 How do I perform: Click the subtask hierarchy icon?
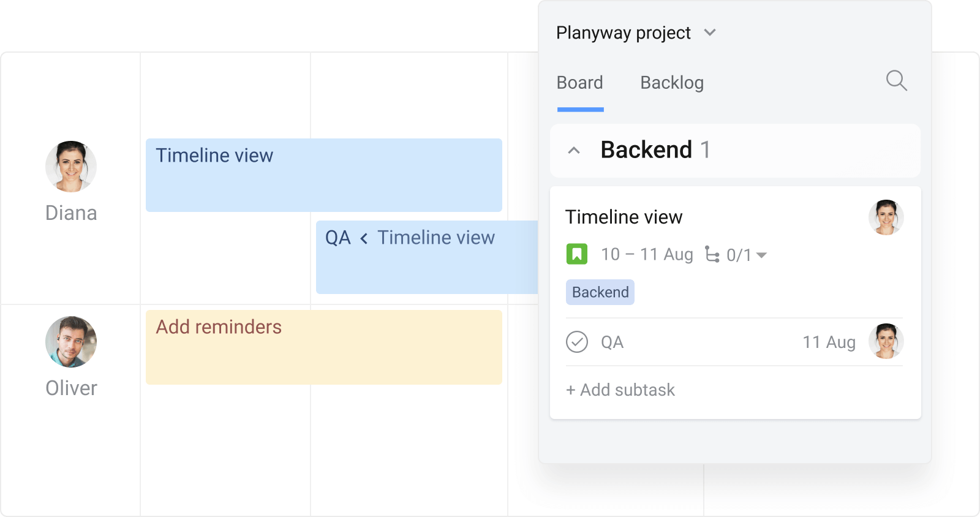[x=712, y=254]
